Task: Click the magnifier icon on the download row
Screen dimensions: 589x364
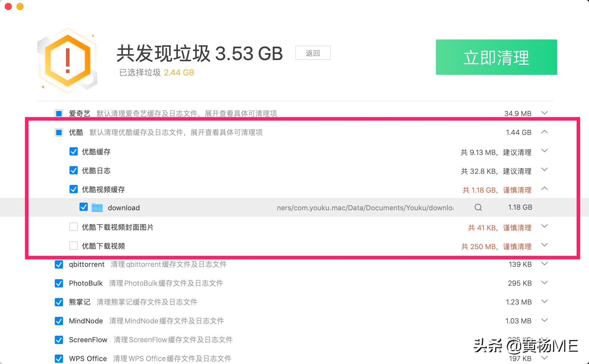Action: [478, 208]
